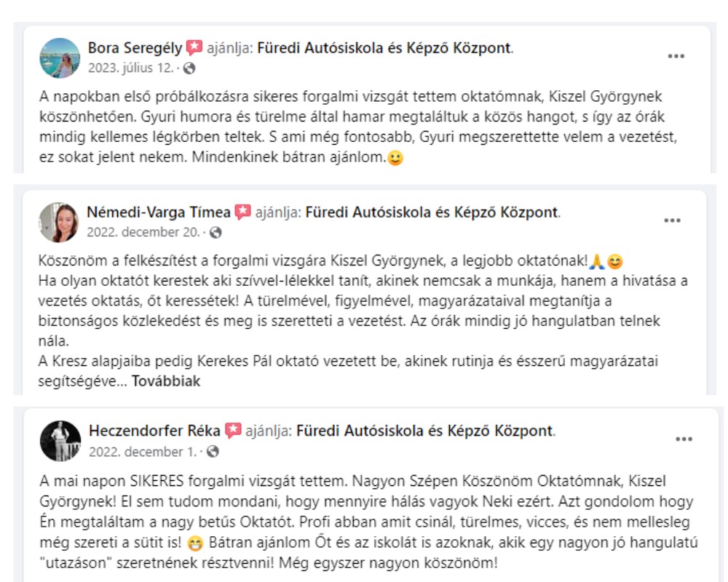Viewport: 728px width, 582px height.
Task: Open Heczendorfer Réka's profile link
Action: [154, 431]
